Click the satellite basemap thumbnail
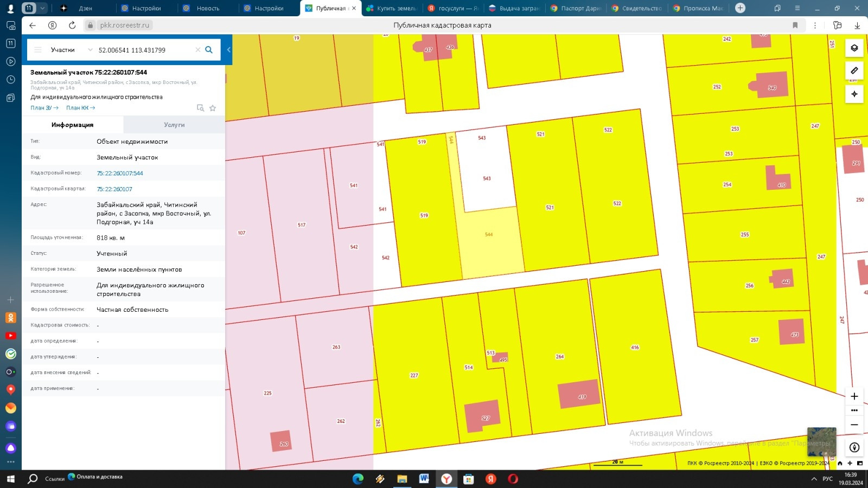Screen dimensions: 868x488 coord(821,441)
